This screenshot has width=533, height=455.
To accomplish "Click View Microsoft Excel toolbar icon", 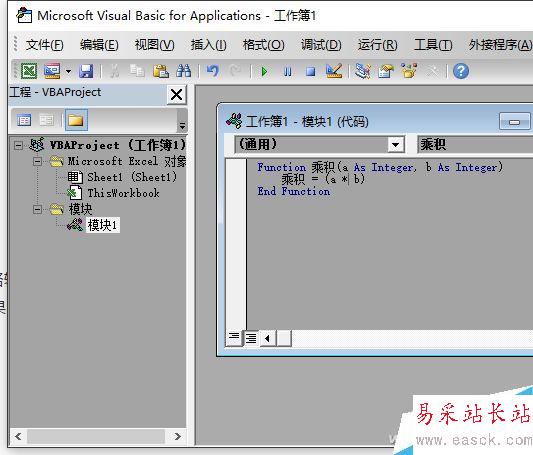I will (29, 71).
